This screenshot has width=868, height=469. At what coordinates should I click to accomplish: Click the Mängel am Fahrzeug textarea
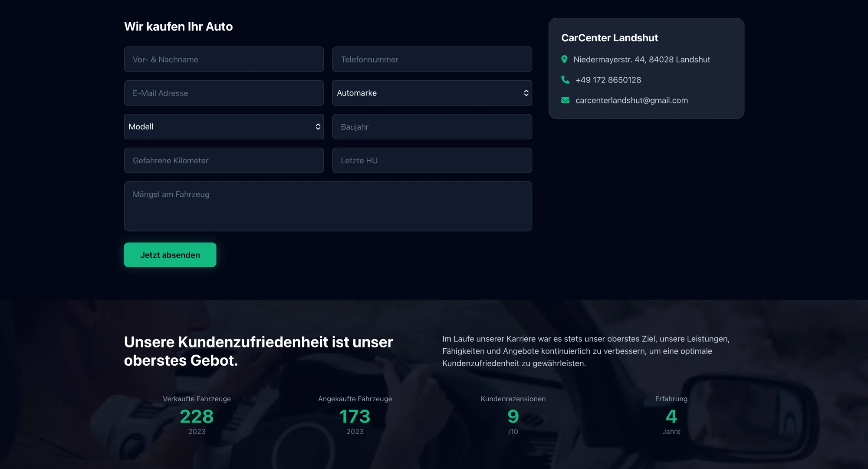[328, 206]
